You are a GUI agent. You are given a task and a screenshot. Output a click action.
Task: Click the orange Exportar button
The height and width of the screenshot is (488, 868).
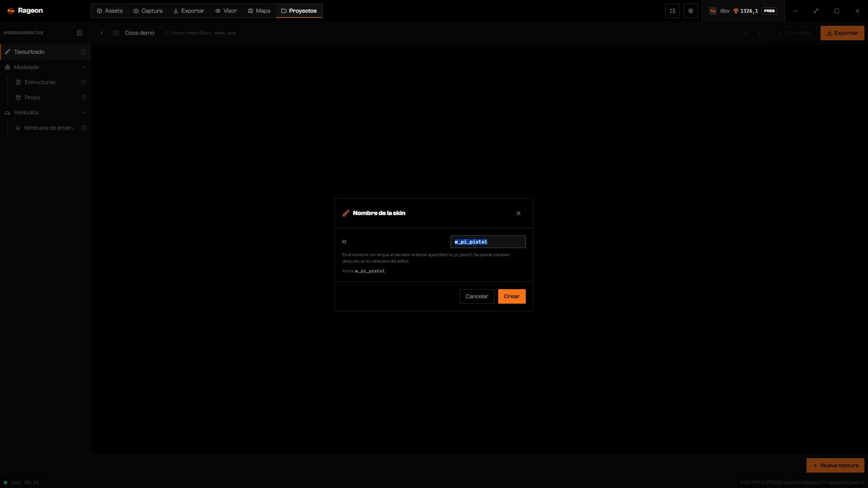842,33
